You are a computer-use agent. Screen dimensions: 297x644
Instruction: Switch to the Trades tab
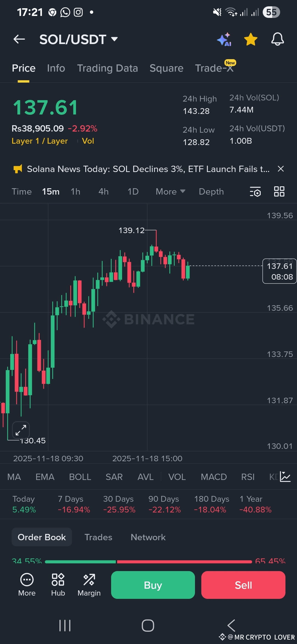pyautogui.click(x=98, y=537)
